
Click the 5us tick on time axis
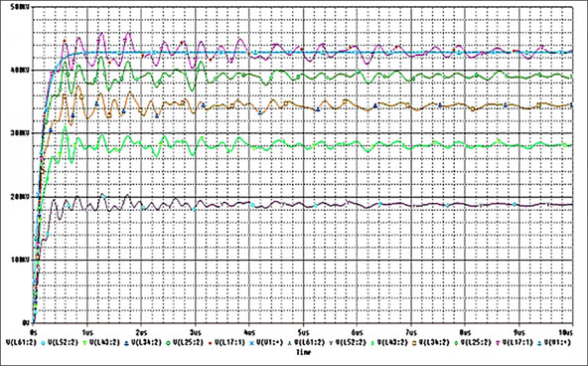point(303,333)
